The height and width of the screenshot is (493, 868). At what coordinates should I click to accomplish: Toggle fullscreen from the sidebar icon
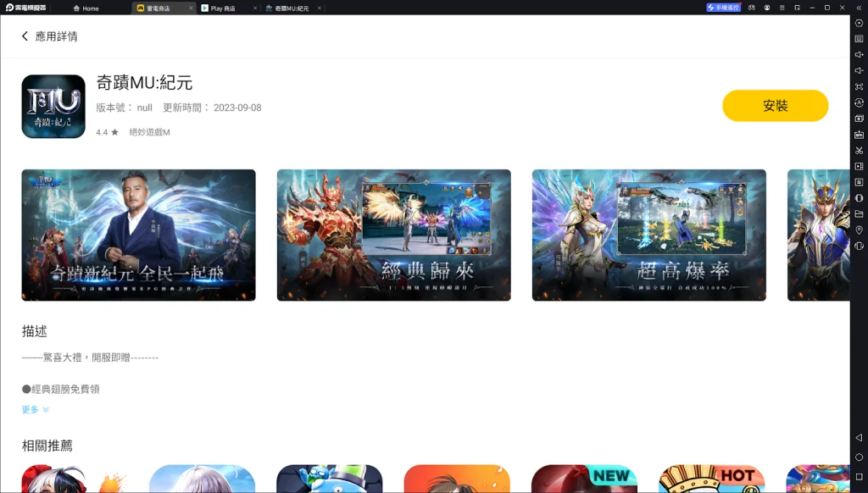pyautogui.click(x=859, y=86)
